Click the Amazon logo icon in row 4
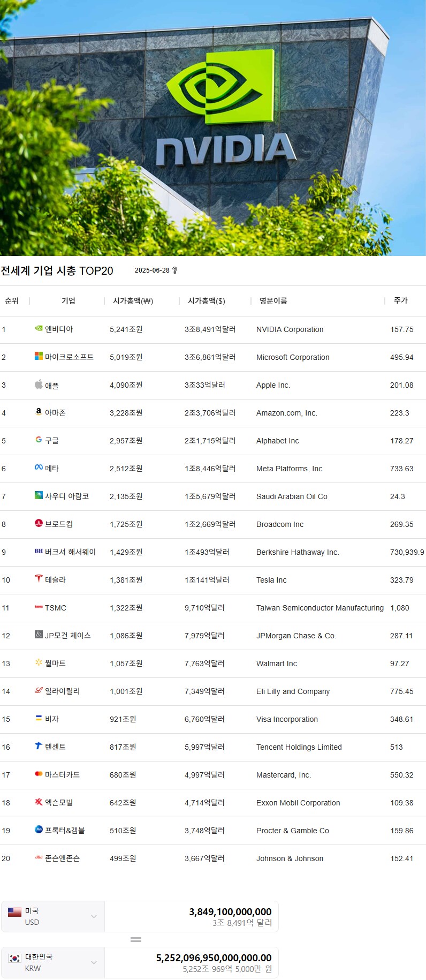The image size is (426, 980). [39, 412]
